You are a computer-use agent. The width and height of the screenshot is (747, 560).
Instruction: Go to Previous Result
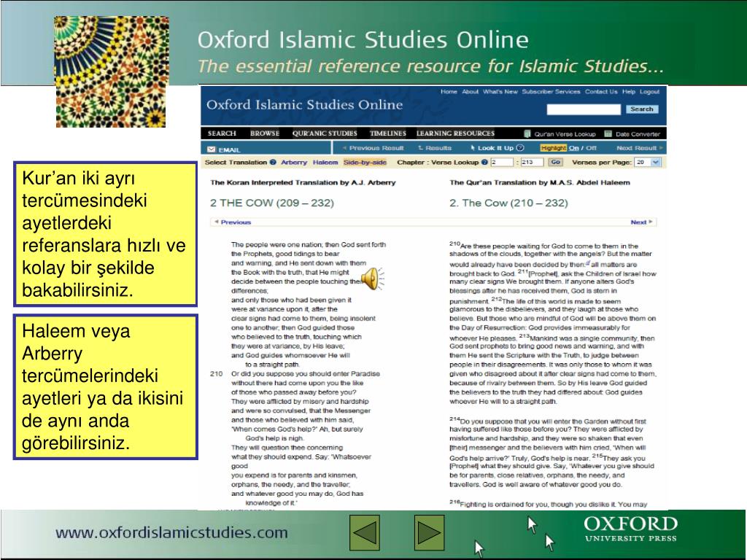(373, 148)
